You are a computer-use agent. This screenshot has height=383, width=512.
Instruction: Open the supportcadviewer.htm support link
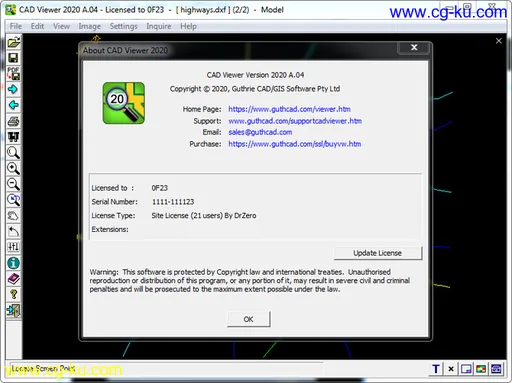click(295, 121)
